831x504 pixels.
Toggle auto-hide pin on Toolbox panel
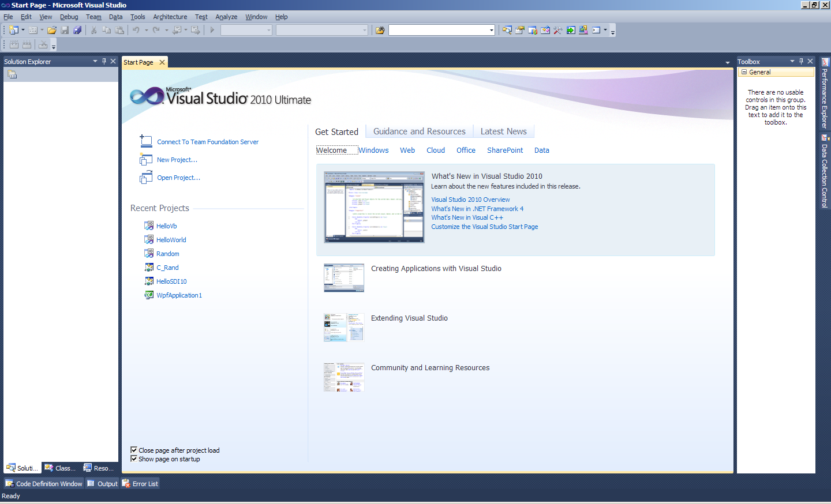tap(801, 61)
